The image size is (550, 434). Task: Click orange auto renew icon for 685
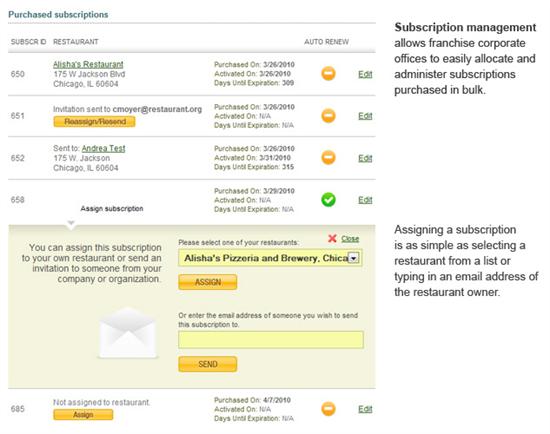tap(328, 409)
